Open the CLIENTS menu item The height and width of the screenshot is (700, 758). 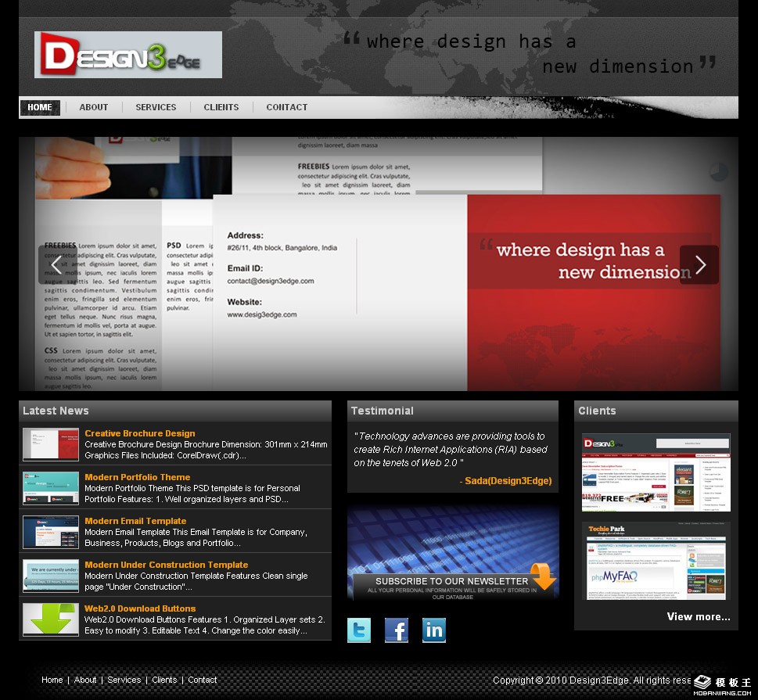[221, 107]
